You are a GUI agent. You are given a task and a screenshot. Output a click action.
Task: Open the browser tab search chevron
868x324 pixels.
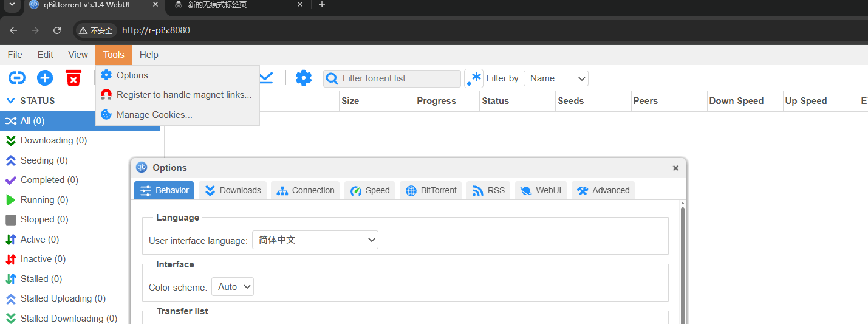[12, 5]
